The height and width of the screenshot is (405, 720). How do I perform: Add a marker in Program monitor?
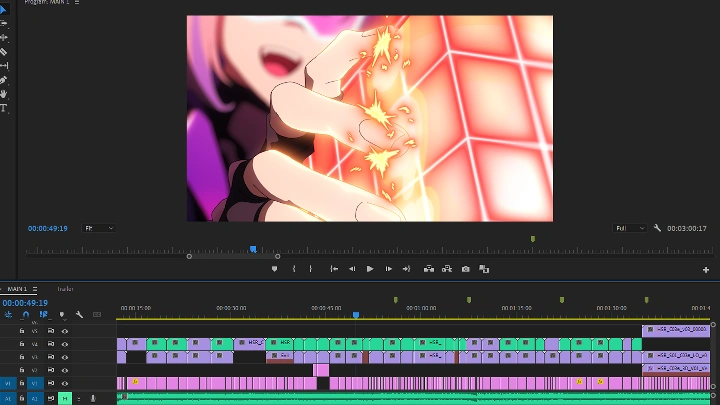pos(274,269)
